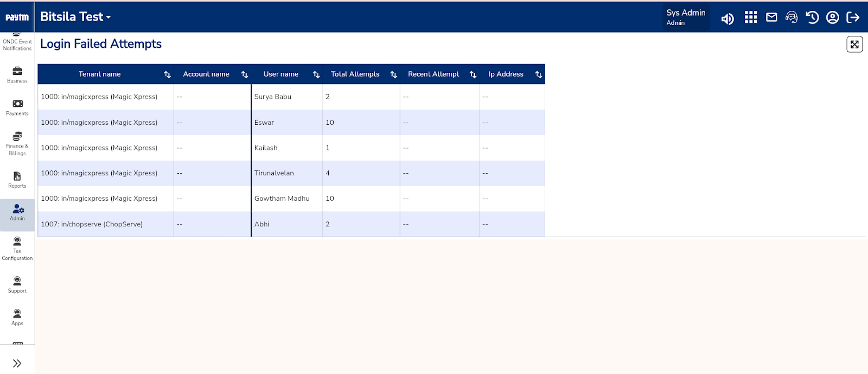This screenshot has height=374, width=868.
Task: Open the apps grid icon
Action: click(751, 18)
